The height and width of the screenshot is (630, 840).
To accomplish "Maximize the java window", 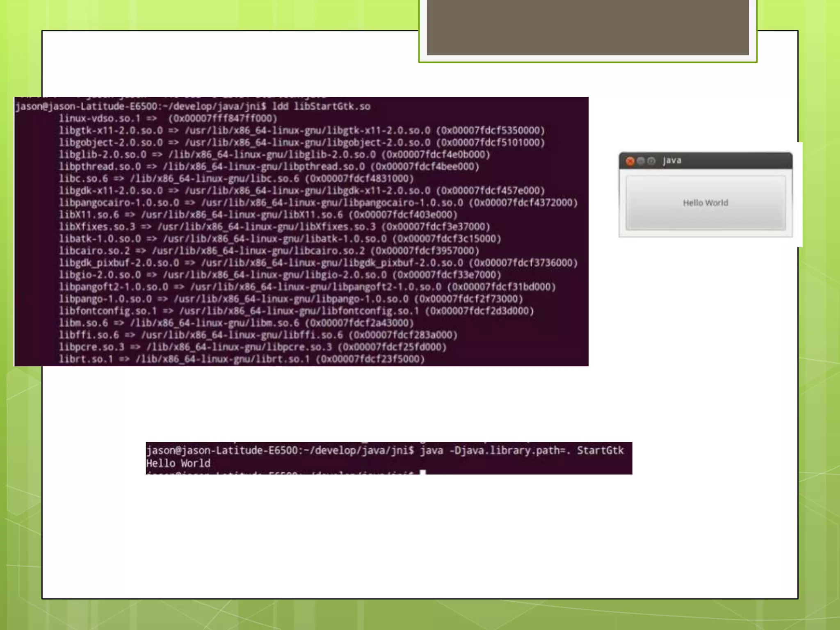I will (x=651, y=161).
